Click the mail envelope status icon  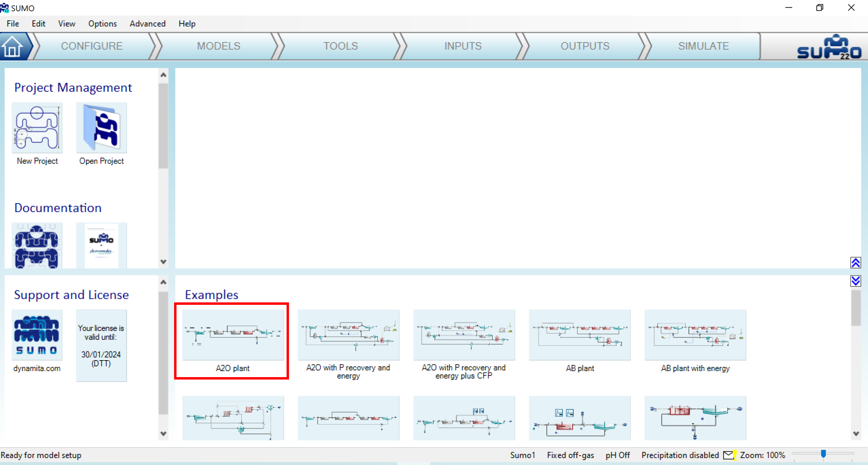(x=728, y=455)
